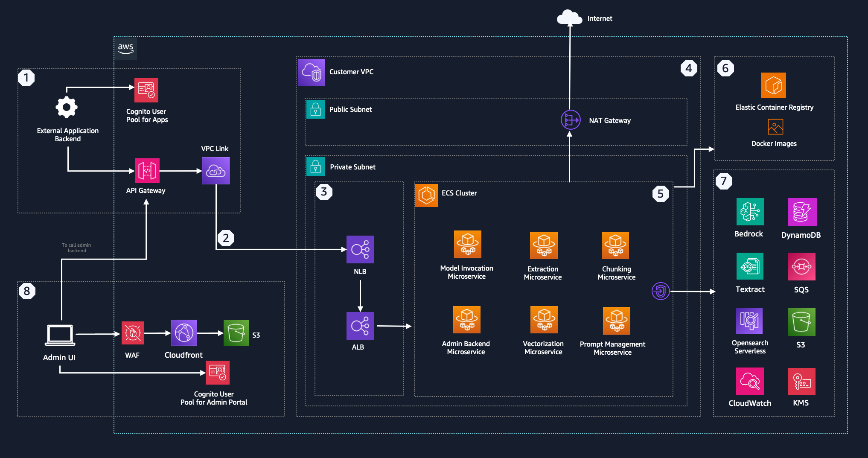
Task: Click the Elastic Container Registry icon
Action: pyautogui.click(x=773, y=85)
